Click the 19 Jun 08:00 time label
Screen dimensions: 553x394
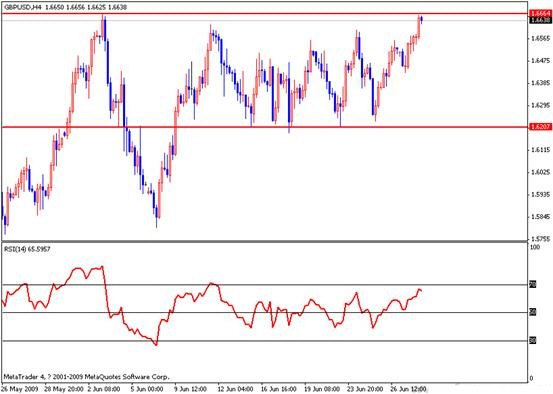[x=322, y=389]
